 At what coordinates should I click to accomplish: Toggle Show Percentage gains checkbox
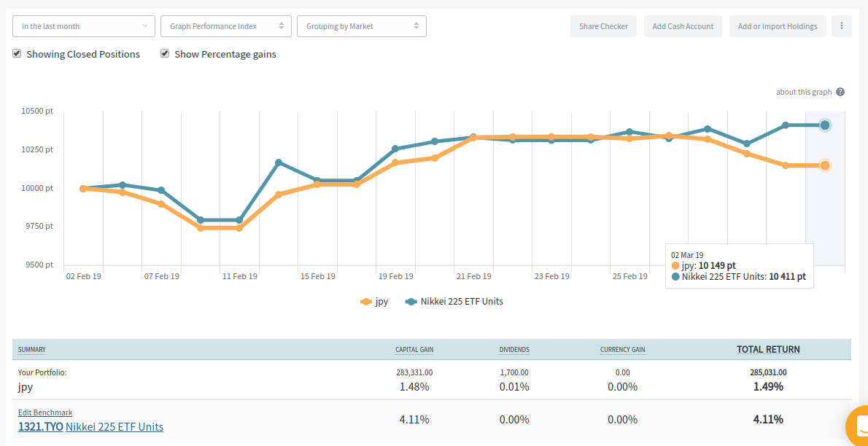[165, 54]
